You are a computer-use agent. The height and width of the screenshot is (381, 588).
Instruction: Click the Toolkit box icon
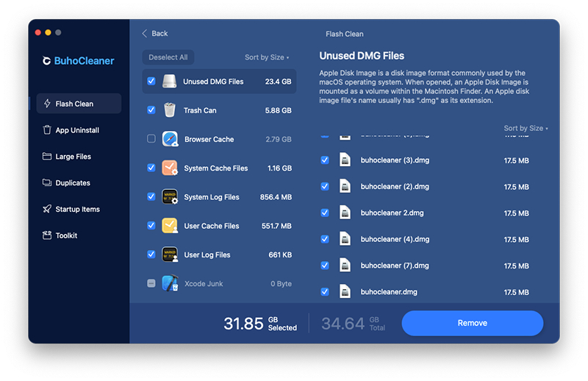(47, 235)
